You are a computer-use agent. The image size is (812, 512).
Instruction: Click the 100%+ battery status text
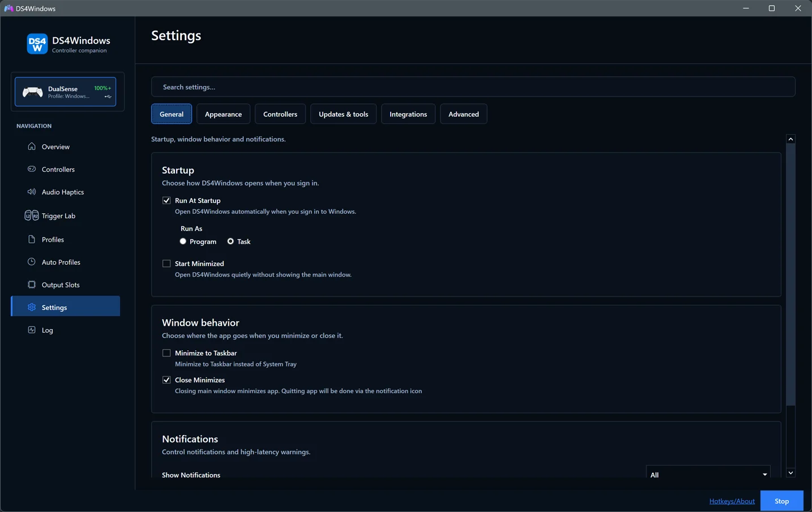tap(102, 88)
